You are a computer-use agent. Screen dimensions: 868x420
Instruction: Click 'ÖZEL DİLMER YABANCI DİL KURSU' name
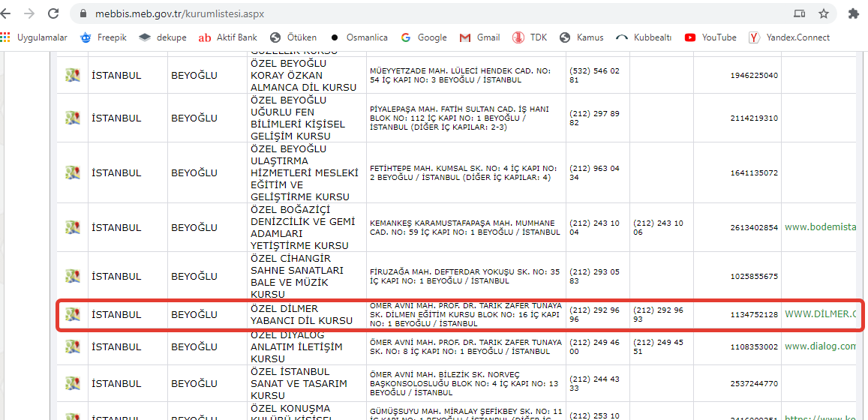[x=301, y=314]
